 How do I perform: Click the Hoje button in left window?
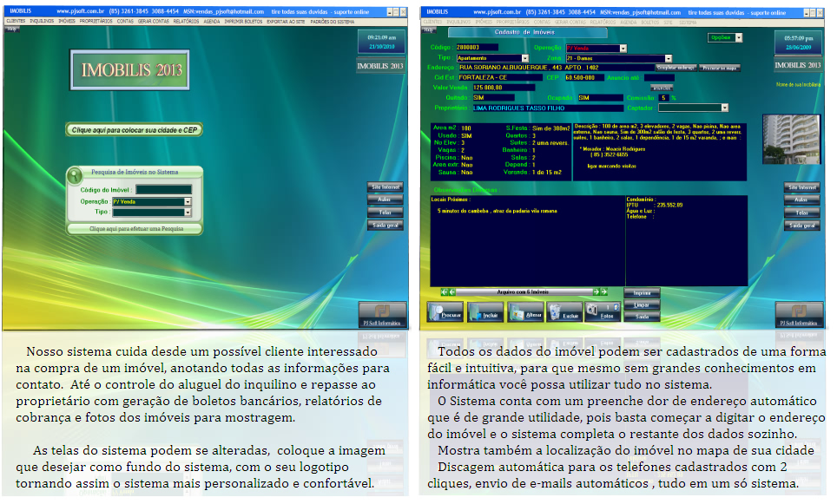point(11,29)
